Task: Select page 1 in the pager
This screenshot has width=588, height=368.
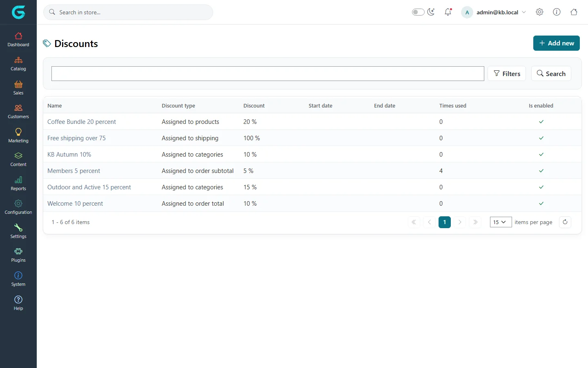Action: point(445,222)
